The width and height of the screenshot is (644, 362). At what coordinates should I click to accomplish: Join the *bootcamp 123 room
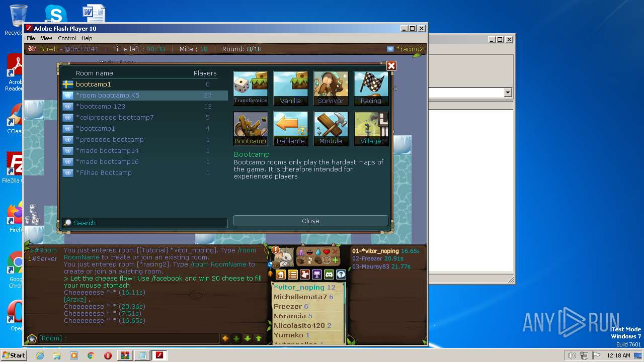(145, 107)
